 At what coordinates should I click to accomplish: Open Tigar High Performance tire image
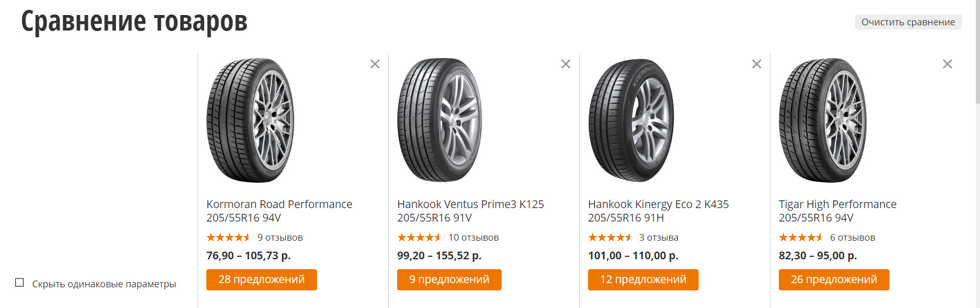(822, 120)
